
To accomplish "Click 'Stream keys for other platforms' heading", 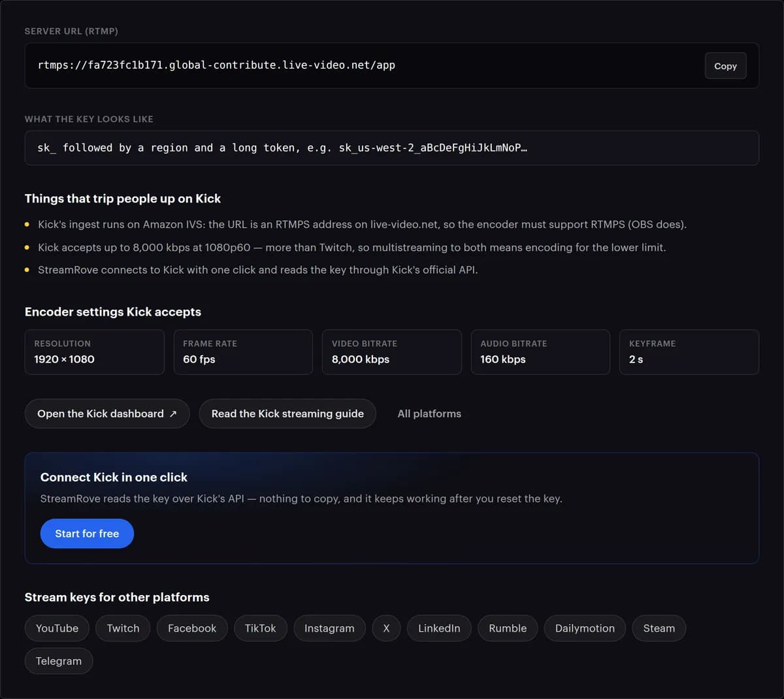I will pos(117,597).
